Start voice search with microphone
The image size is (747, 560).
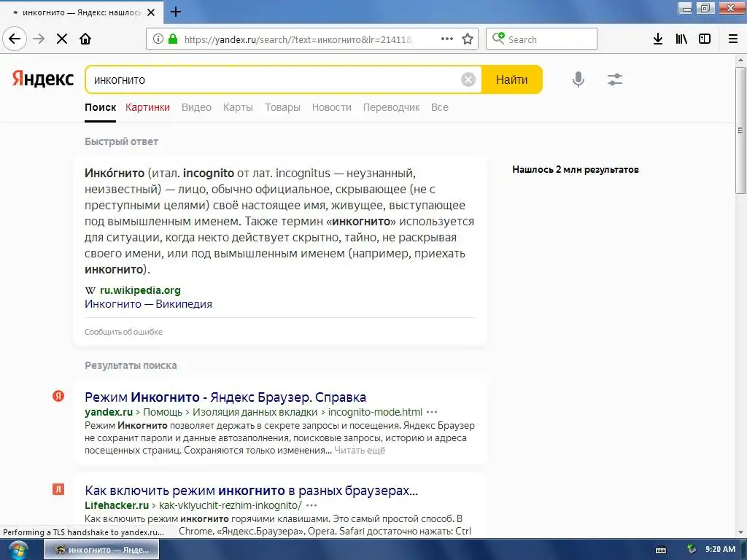pyautogui.click(x=578, y=79)
